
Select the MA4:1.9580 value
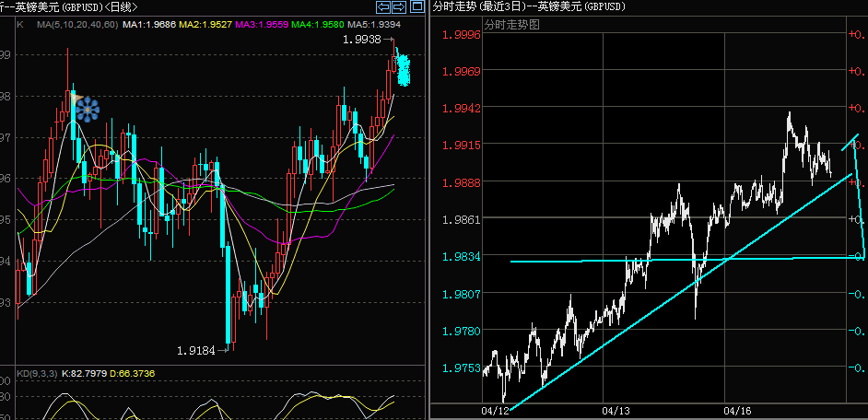(x=318, y=25)
